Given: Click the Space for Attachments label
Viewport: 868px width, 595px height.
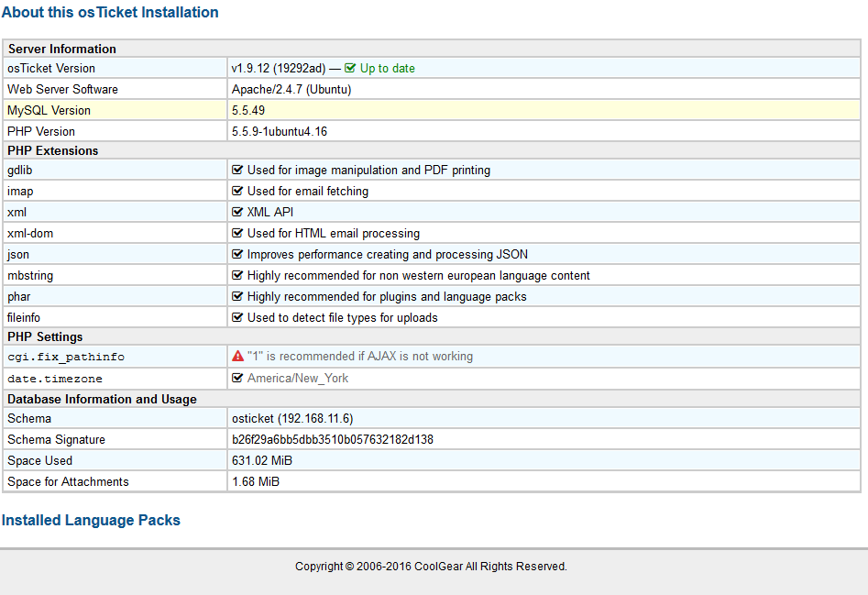Looking at the screenshot, I should pyautogui.click(x=68, y=481).
